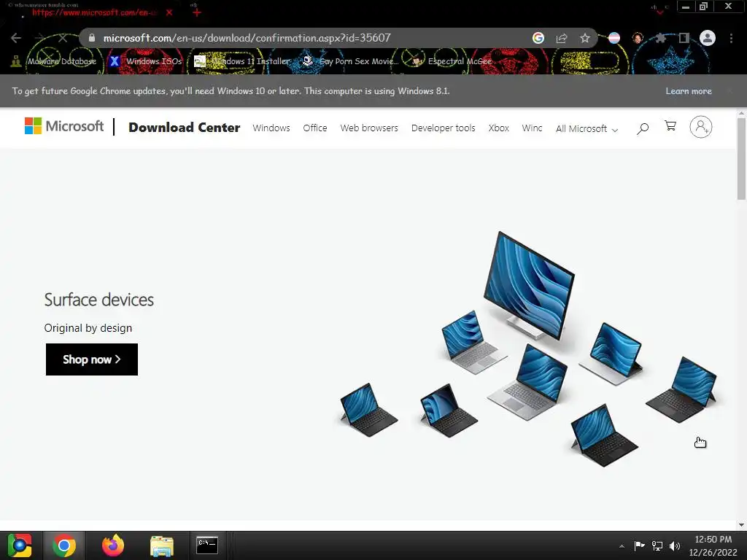Expand the All Microsoft dropdown

click(587, 129)
